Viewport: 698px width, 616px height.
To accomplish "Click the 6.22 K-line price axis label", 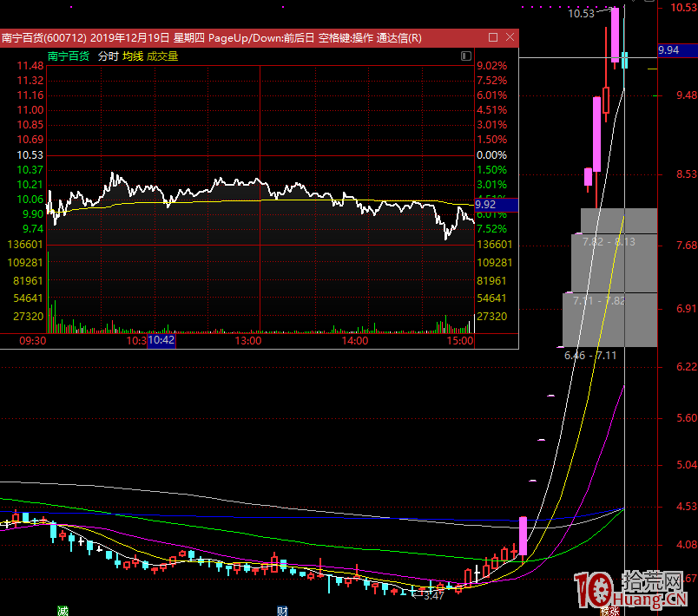I will click(687, 366).
